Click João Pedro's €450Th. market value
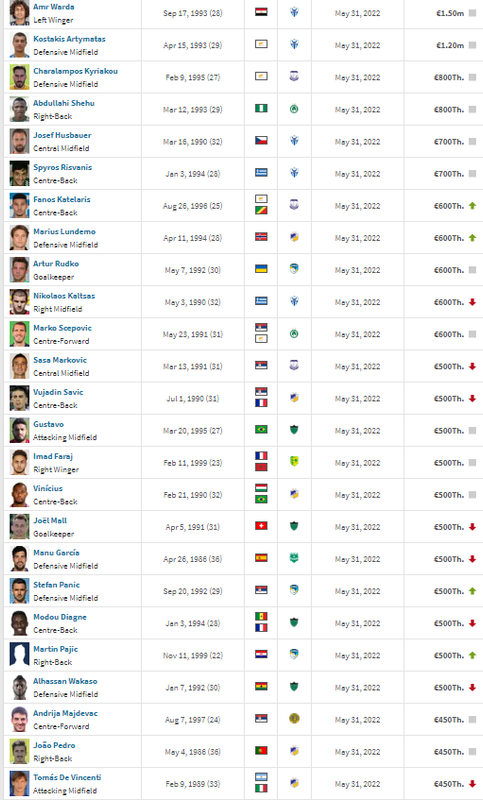Screen dimensions: 483x800 click(x=449, y=752)
